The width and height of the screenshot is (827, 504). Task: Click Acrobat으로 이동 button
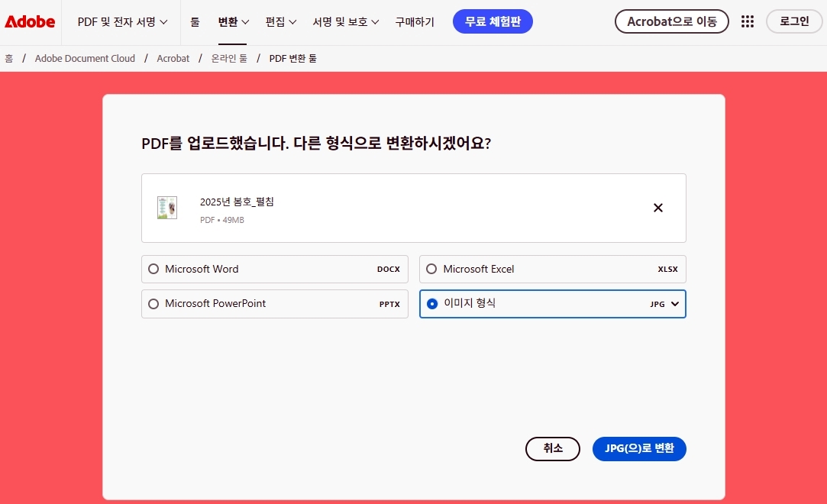pos(672,21)
